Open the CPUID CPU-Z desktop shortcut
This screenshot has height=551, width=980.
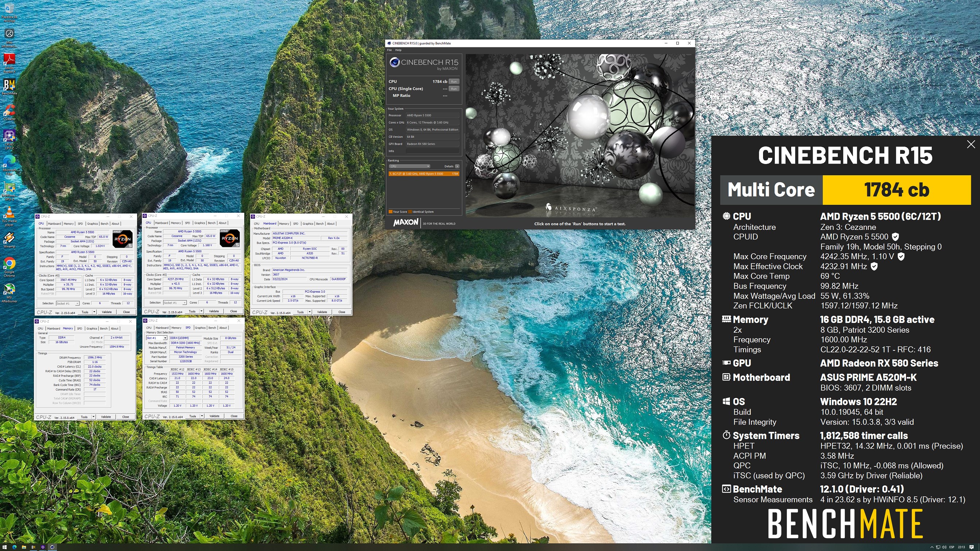9,139
